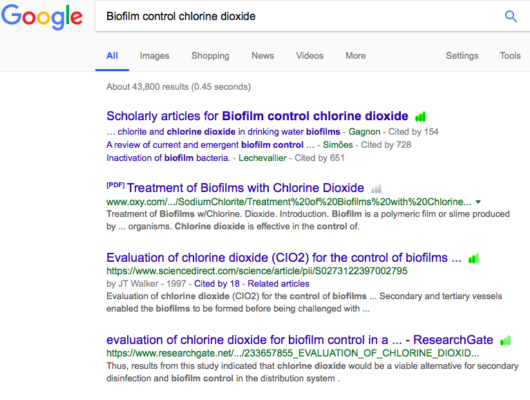Switch to the Images tab
Screen dimensions: 530x400
154,56
